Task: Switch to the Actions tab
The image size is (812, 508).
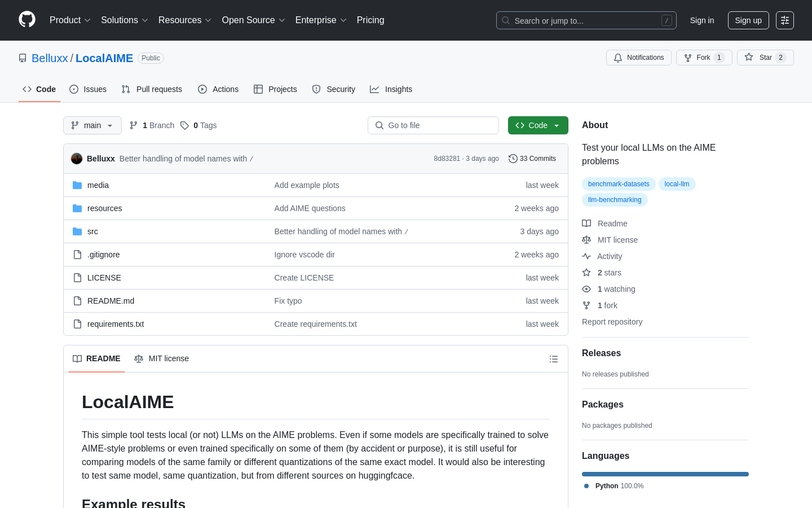Action: [218, 89]
